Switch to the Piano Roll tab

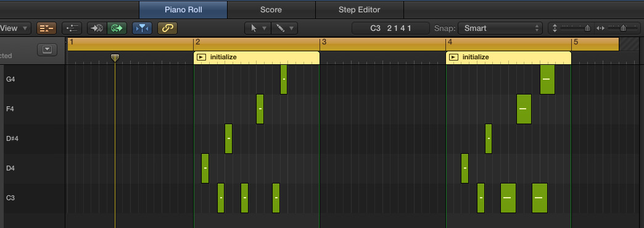pos(183,9)
